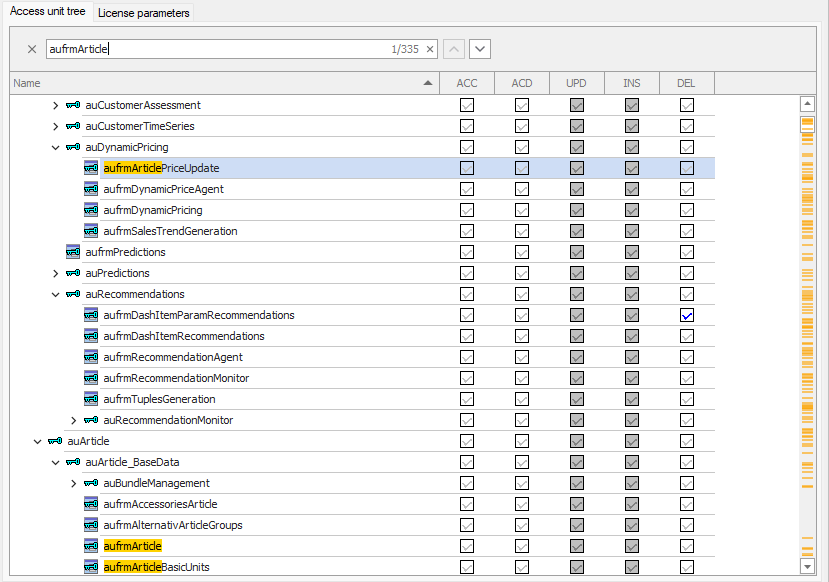Click form icon of aufrmDashItemParamRecommendations

[91, 315]
